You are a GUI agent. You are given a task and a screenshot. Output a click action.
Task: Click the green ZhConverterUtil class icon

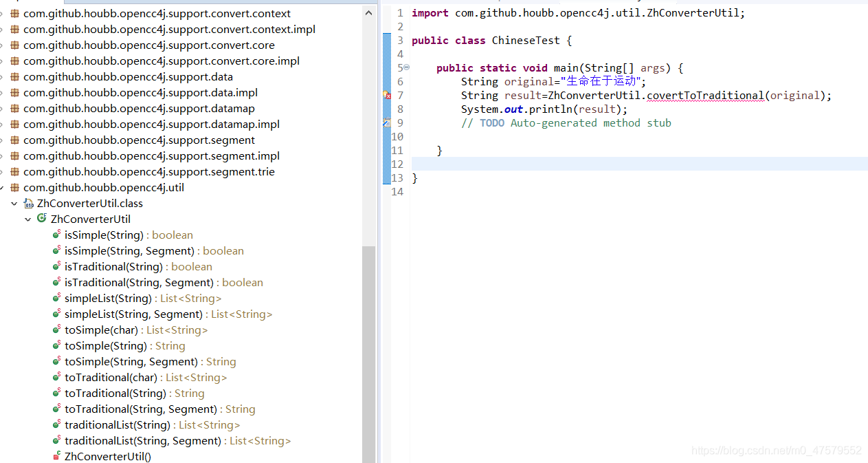tap(42, 219)
